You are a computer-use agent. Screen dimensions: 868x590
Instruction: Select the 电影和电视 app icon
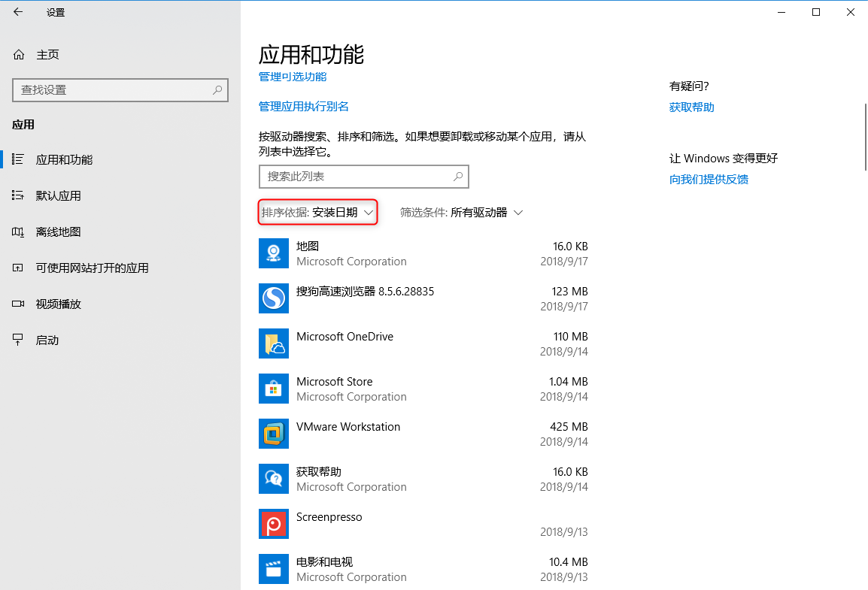(x=274, y=569)
